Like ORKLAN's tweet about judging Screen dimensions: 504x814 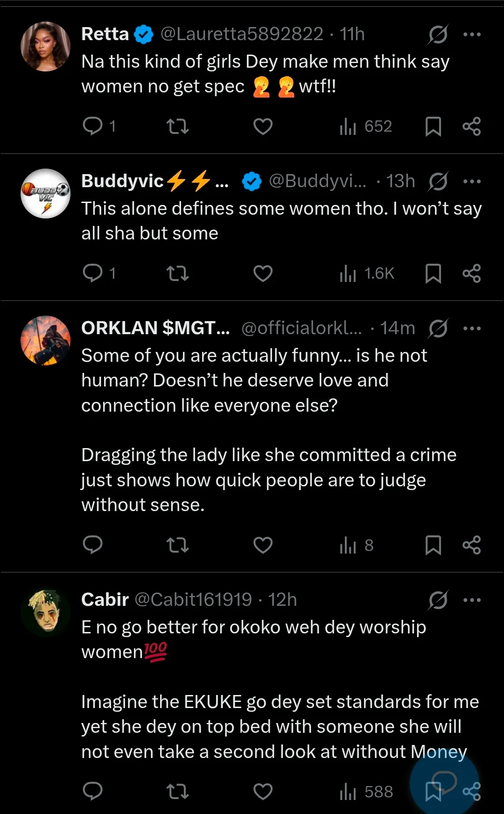263,545
